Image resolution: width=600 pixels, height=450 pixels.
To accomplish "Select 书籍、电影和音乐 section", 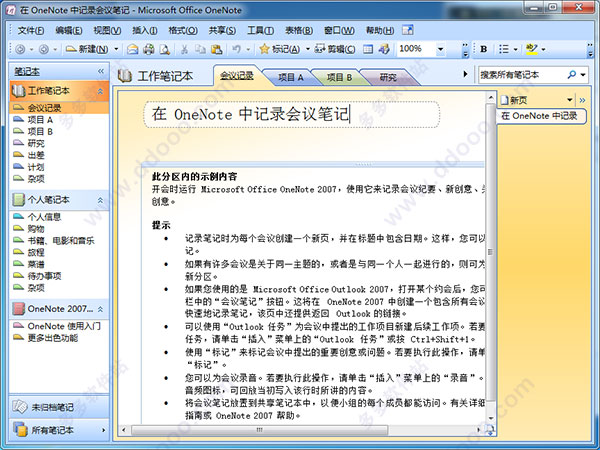I will coord(61,241).
